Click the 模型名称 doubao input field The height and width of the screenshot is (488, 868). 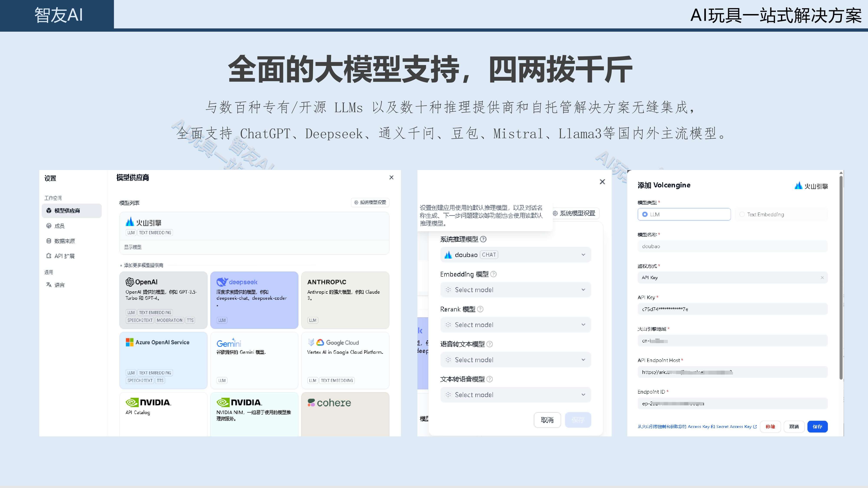(x=733, y=246)
